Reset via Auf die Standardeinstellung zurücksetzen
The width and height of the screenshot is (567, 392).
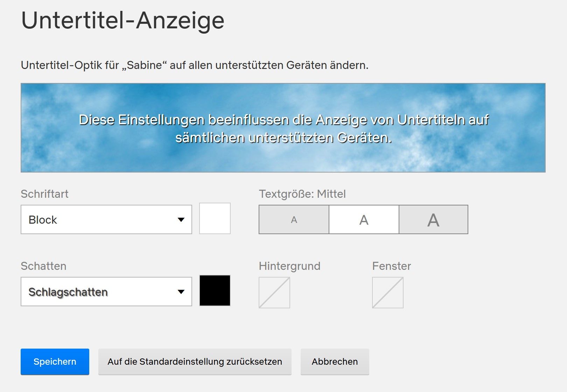(x=195, y=362)
